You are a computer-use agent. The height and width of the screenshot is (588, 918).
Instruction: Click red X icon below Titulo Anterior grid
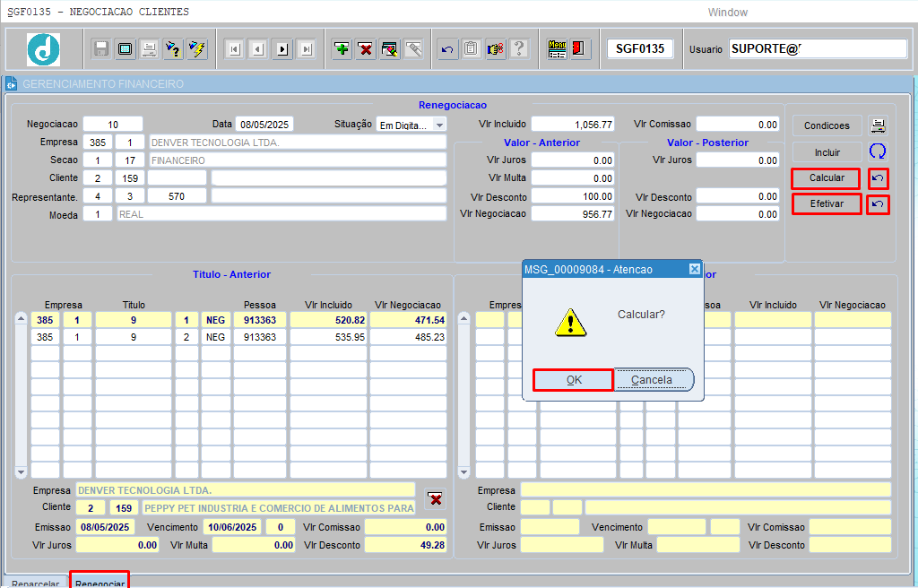coord(435,499)
